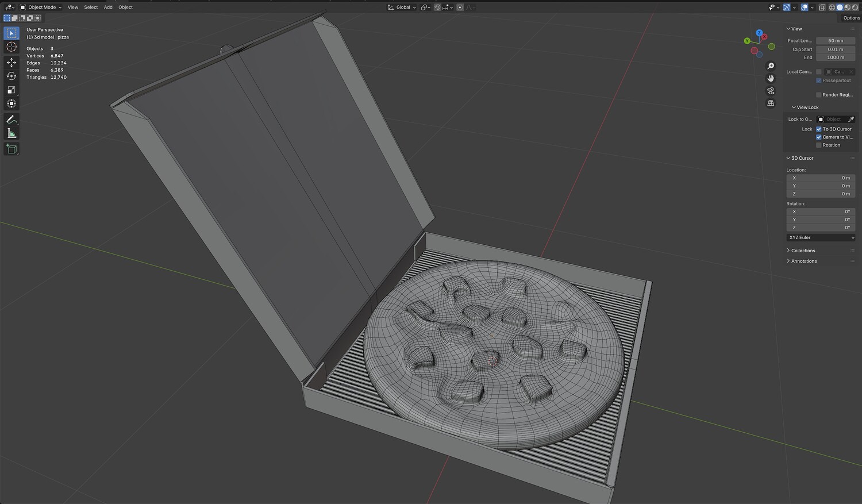The width and height of the screenshot is (862, 504).
Task: Collapse the View Lock subpanel
Action: coord(805,107)
